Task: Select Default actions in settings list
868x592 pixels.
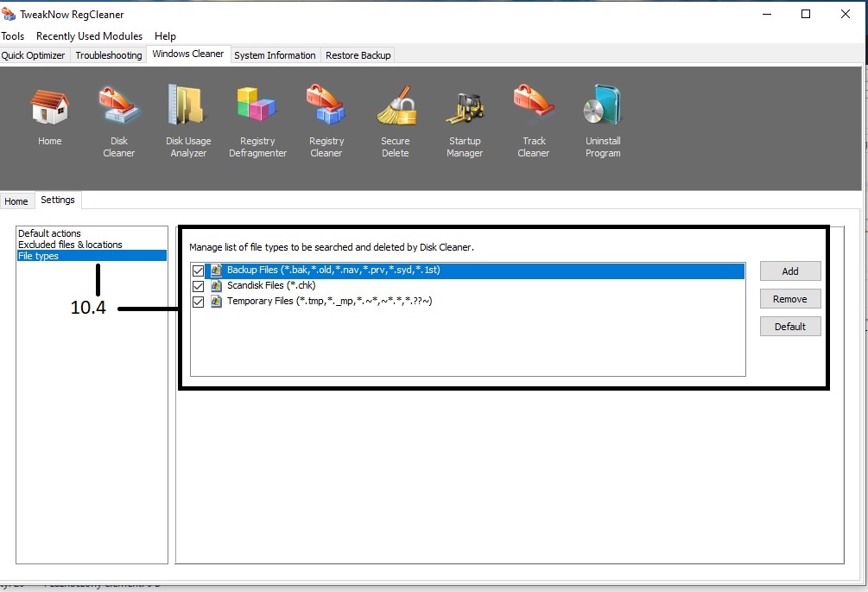Action: click(x=49, y=233)
